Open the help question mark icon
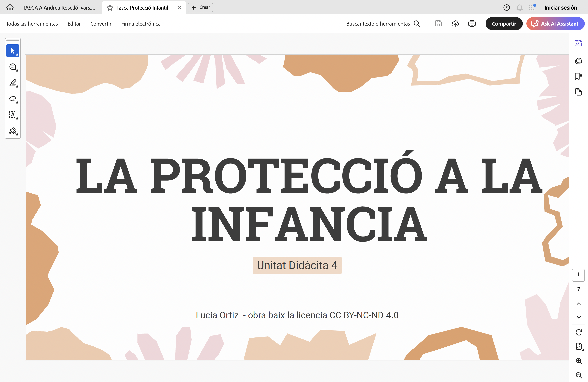This screenshot has width=588, height=382. tap(506, 8)
